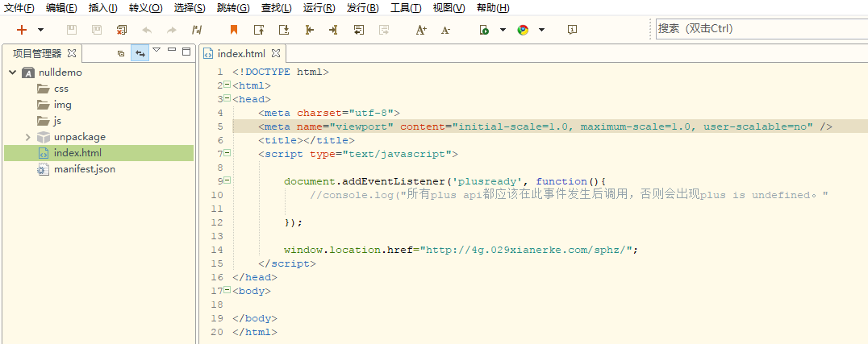Collapse the nulldemo project tree
The width and height of the screenshot is (868, 344).
tap(12, 73)
